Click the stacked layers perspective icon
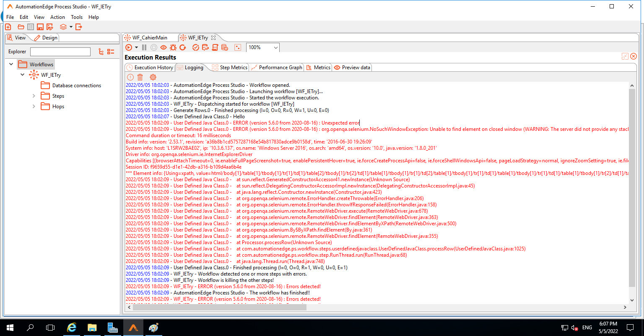644x336 pixels. pos(63,27)
